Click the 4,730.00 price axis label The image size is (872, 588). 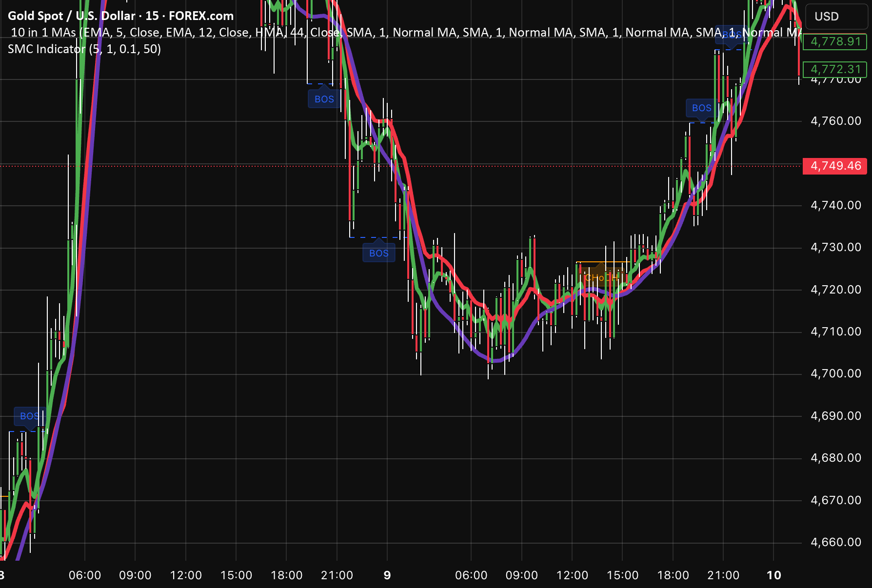pos(836,247)
